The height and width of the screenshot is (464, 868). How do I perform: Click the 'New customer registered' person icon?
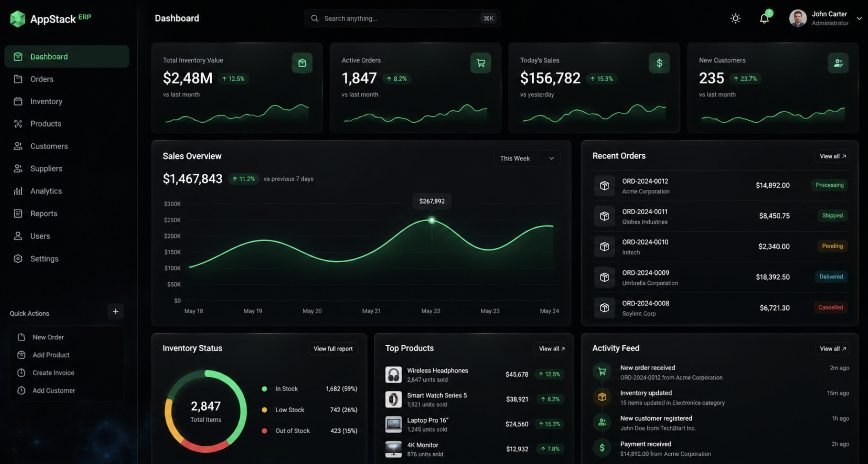pos(602,422)
